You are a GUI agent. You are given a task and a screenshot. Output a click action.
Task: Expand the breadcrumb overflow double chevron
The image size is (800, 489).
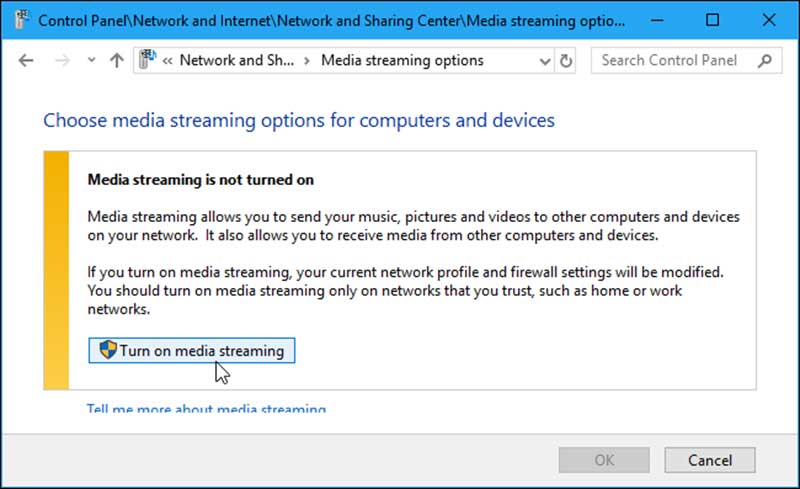pyautogui.click(x=168, y=61)
